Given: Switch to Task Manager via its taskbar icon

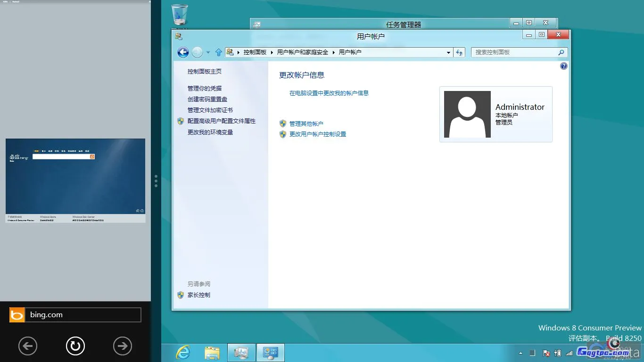Looking at the screenshot, I should coord(241,352).
